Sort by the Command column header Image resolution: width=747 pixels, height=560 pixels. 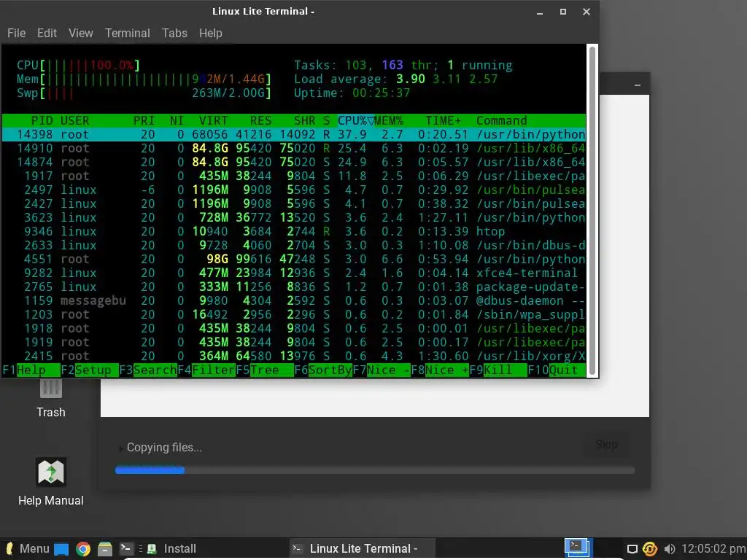pyautogui.click(x=502, y=120)
